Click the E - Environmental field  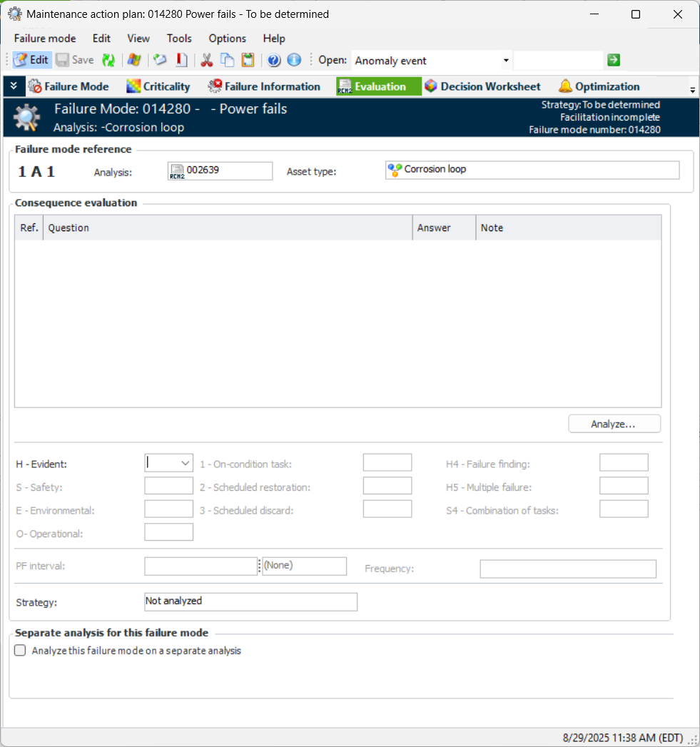click(168, 509)
